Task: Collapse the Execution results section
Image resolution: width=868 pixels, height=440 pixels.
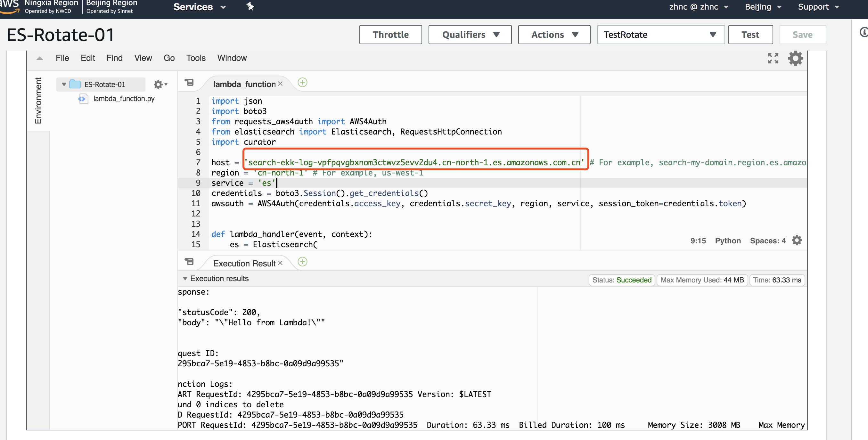Action: (x=185, y=278)
